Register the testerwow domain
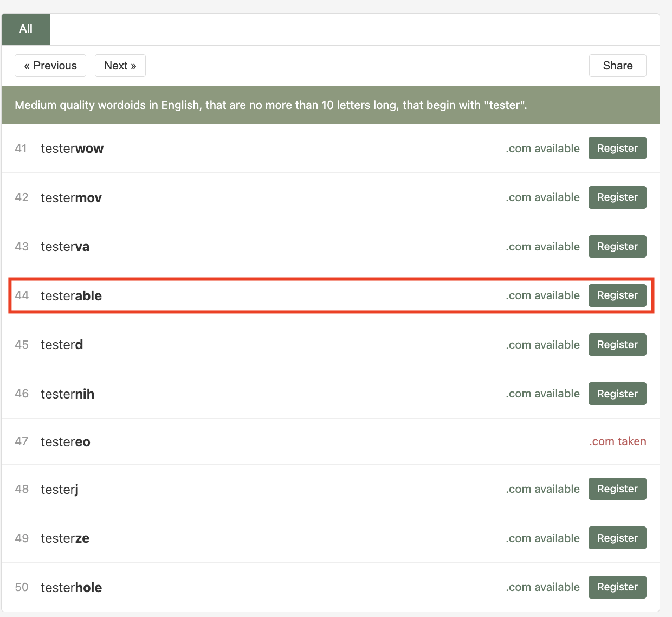Screen dimensions: 672x617 pos(617,148)
